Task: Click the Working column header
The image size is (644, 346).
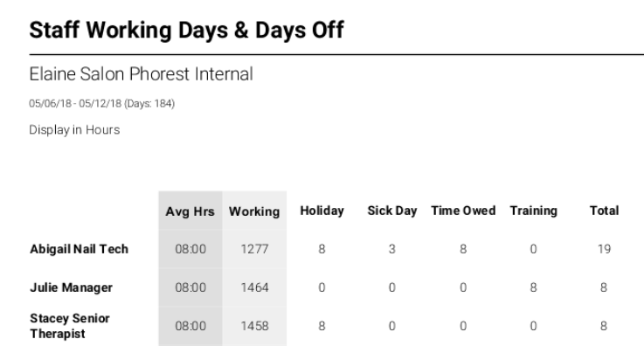Action: tap(254, 211)
